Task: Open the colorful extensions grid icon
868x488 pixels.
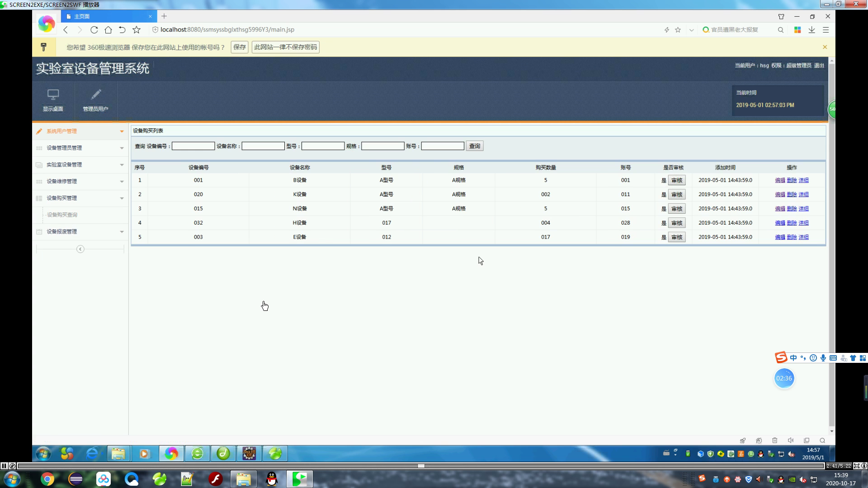Action: (x=797, y=30)
